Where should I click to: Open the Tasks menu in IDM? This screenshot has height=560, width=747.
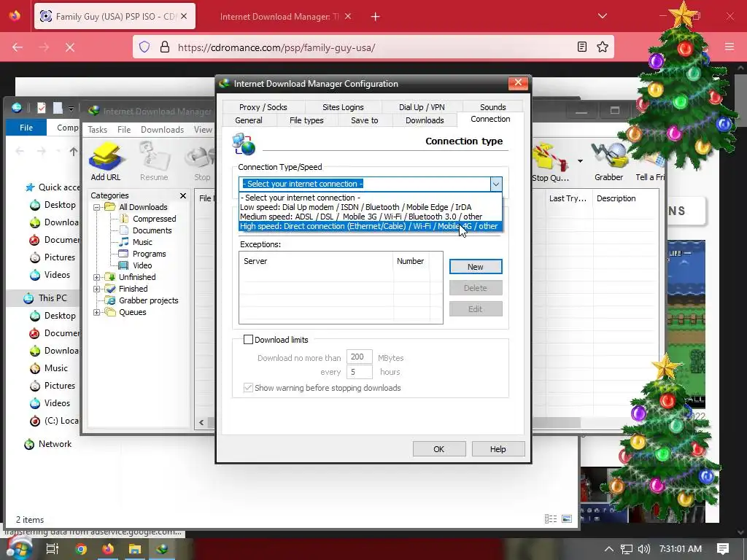point(97,130)
